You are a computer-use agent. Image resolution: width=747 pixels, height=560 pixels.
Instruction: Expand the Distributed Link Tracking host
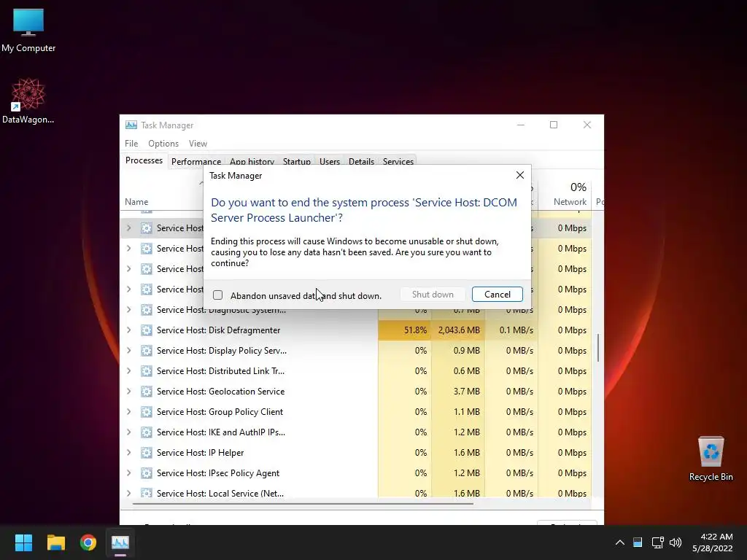click(128, 371)
